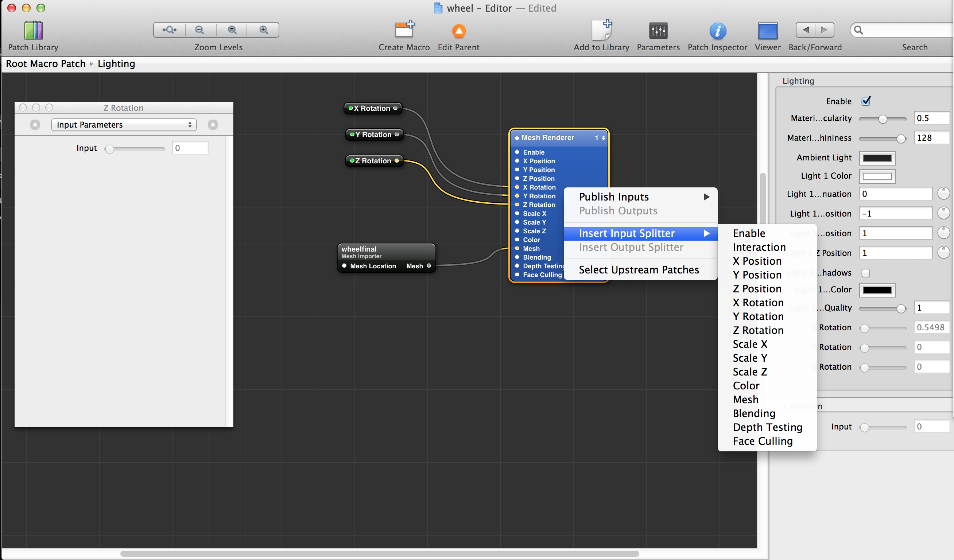Show the Viewer window
Screen dimensions: 954x560
[x=767, y=31]
